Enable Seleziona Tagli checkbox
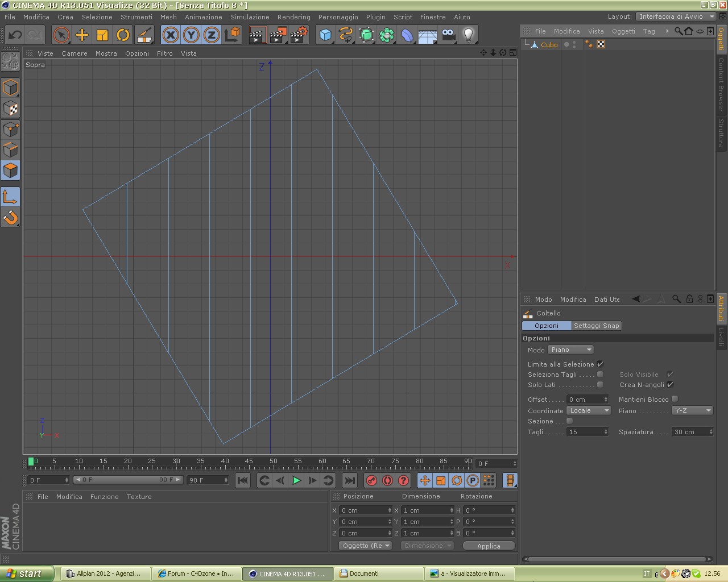 (x=600, y=374)
